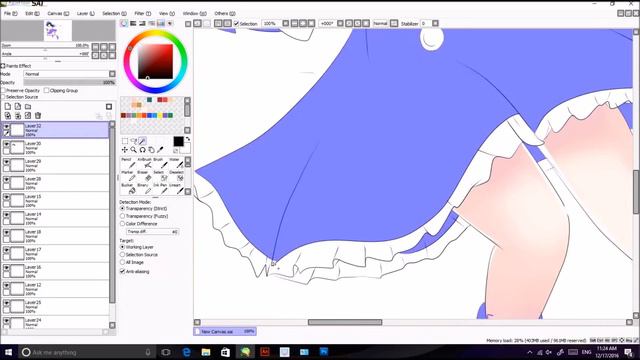Select Transparency (Strict) detection mode

click(122, 209)
